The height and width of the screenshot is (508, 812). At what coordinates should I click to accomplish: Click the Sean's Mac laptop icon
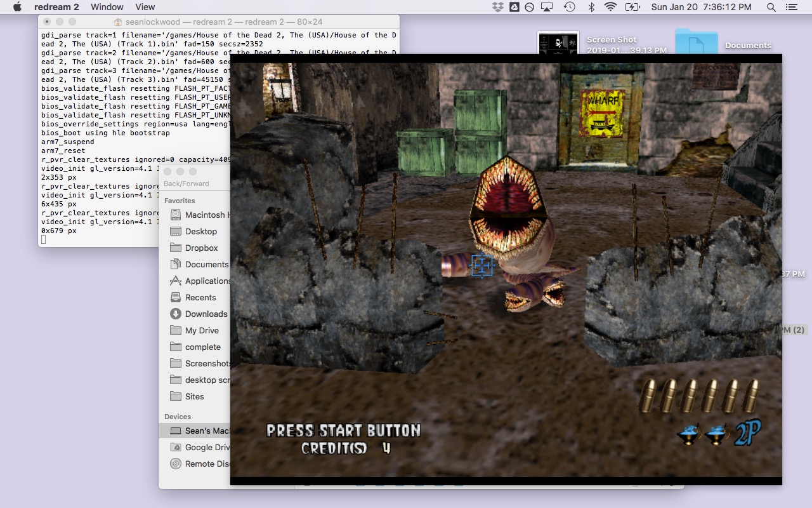tap(176, 431)
